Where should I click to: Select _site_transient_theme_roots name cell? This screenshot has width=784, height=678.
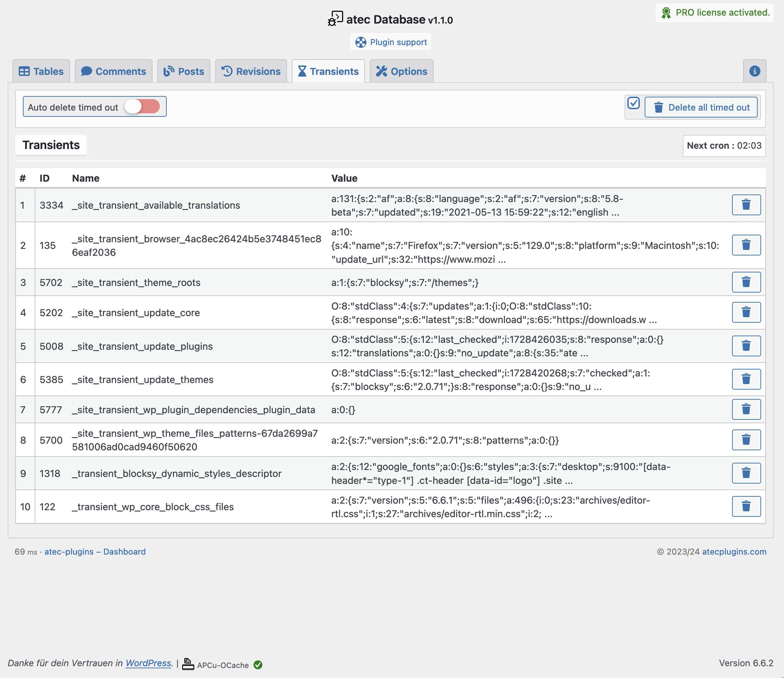point(136,282)
